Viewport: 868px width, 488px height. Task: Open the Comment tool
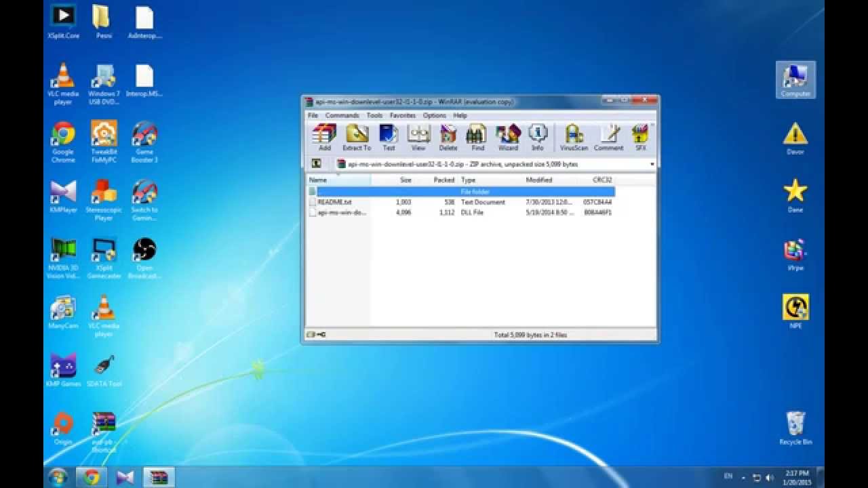[x=609, y=138]
